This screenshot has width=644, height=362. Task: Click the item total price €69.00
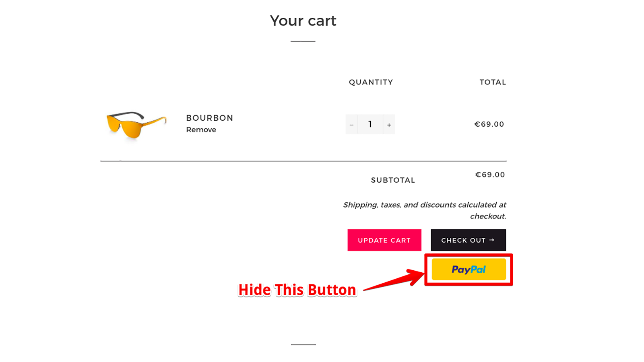(x=489, y=124)
